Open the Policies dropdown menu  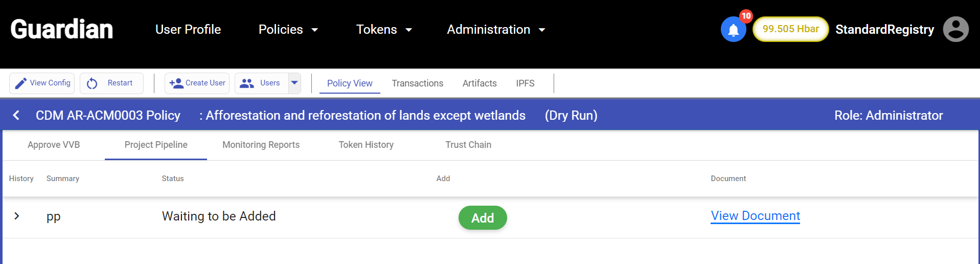coord(288,30)
